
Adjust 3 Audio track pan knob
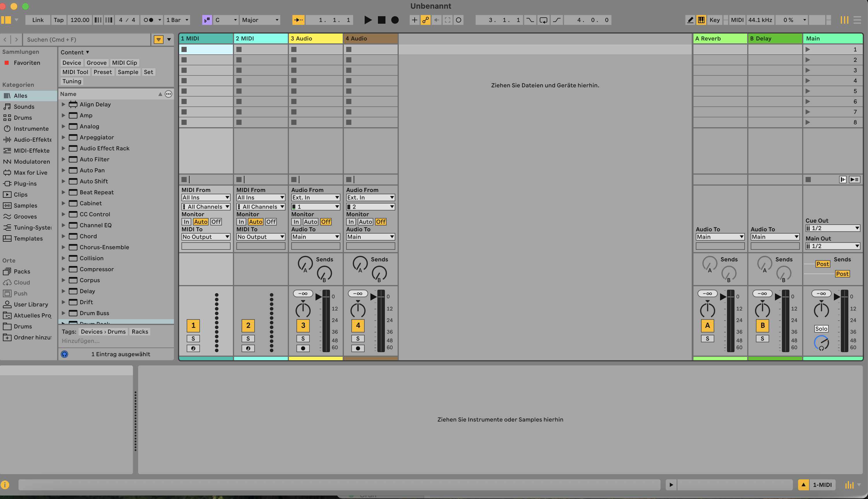tap(303, 310)
